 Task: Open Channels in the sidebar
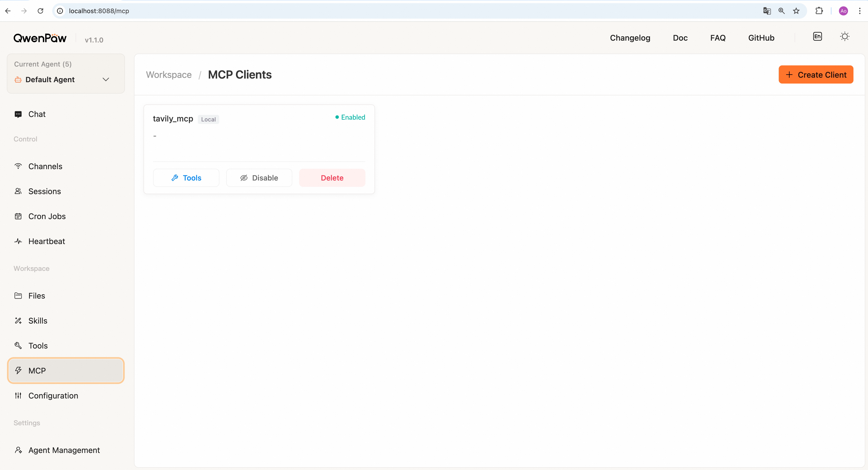(x=45, y=166)
